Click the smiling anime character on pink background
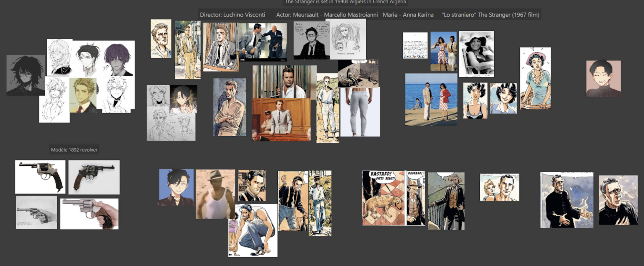The width and height of the screenshot is (644, 266). 603,78
